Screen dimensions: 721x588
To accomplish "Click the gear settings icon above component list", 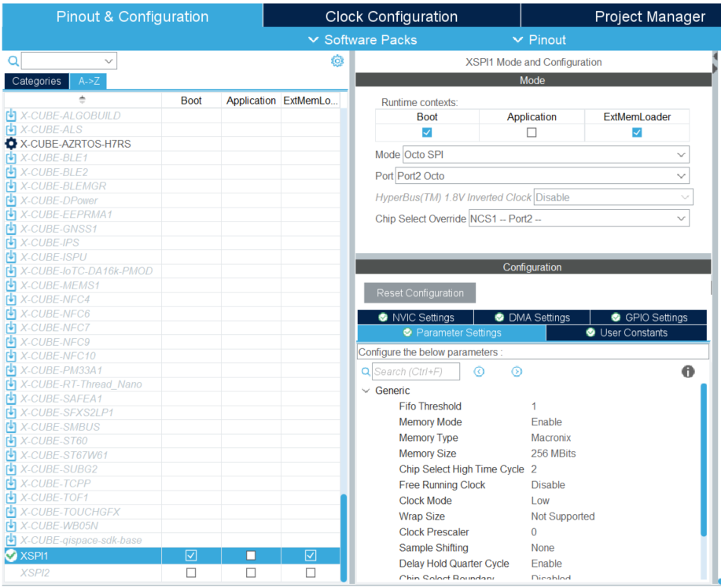I will (x=337, y=61).
